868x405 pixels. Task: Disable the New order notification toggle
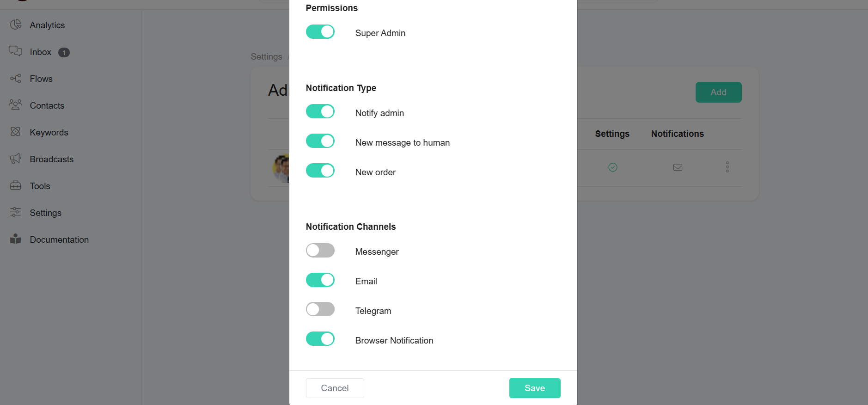[320, 171]
